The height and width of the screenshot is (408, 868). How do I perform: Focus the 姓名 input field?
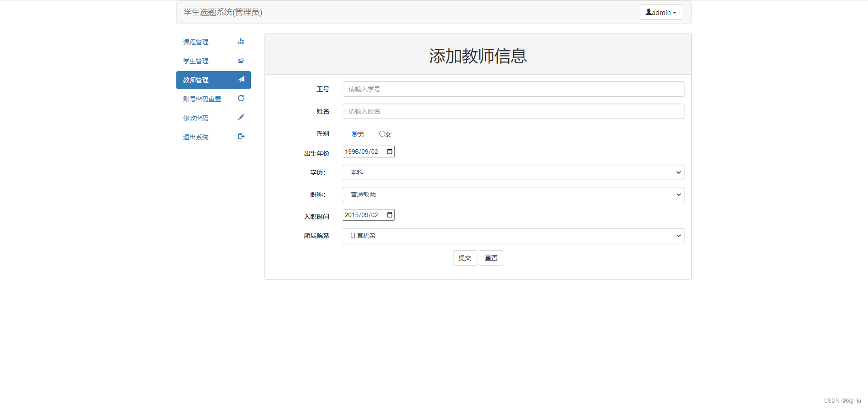(x=514, y=111)
